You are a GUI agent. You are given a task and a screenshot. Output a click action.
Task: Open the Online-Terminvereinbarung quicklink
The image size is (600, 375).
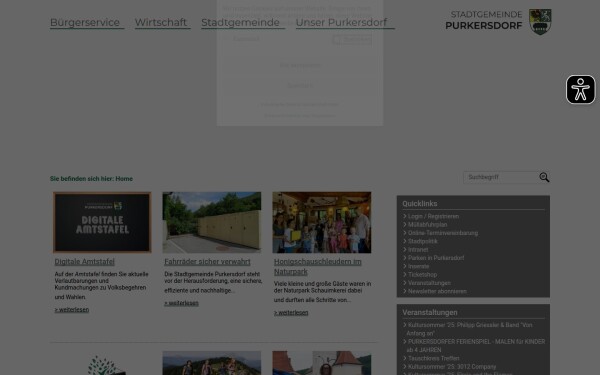[x=442, y=233]
